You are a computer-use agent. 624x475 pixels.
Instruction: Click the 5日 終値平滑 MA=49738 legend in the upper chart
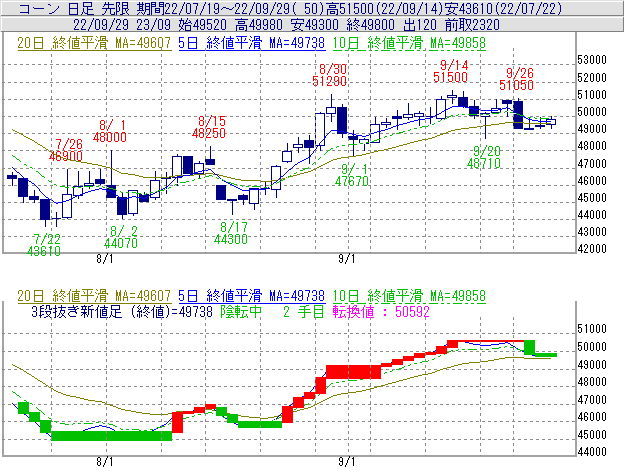pyautogui.click(x=252, y=43)
